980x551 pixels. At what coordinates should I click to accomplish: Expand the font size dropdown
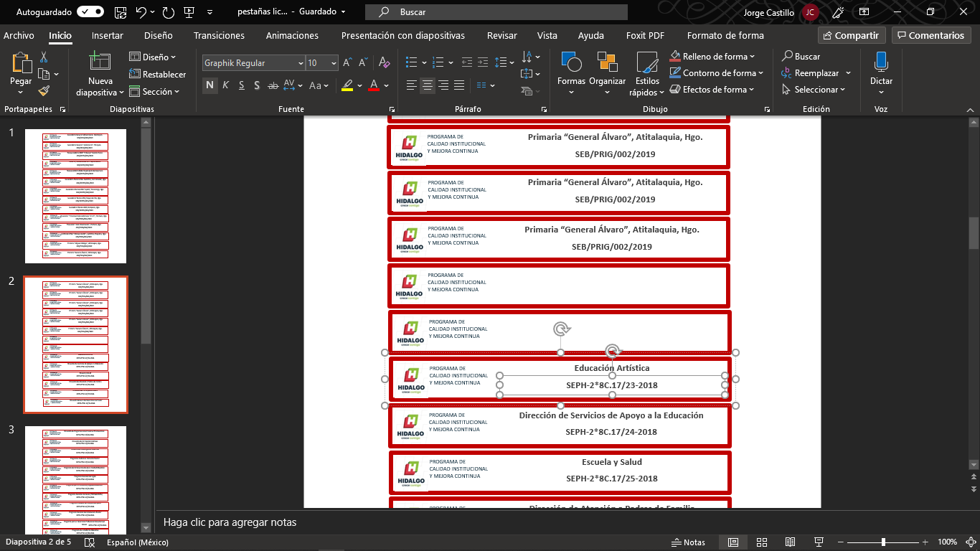334,63
